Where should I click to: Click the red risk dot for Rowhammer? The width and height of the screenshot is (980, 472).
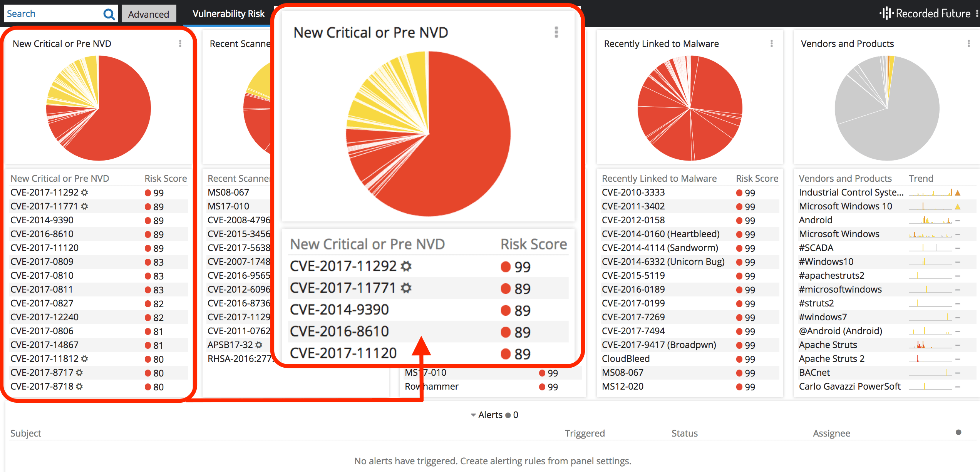542,387
